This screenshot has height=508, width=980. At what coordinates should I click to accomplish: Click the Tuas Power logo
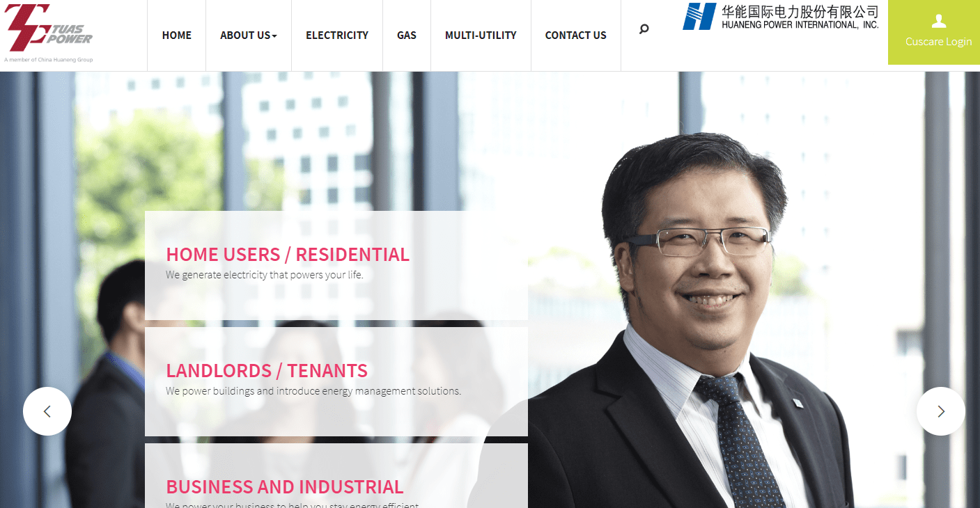48,28
